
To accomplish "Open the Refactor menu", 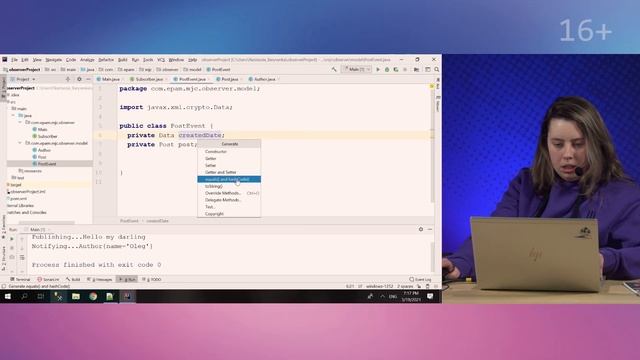I will coord(106,60).
